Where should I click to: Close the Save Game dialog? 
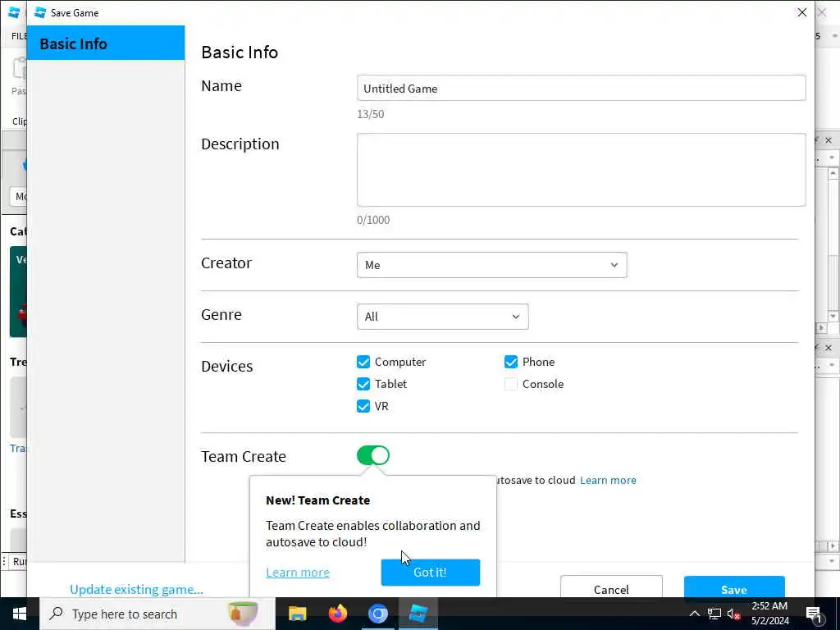(x=801, y=12)
